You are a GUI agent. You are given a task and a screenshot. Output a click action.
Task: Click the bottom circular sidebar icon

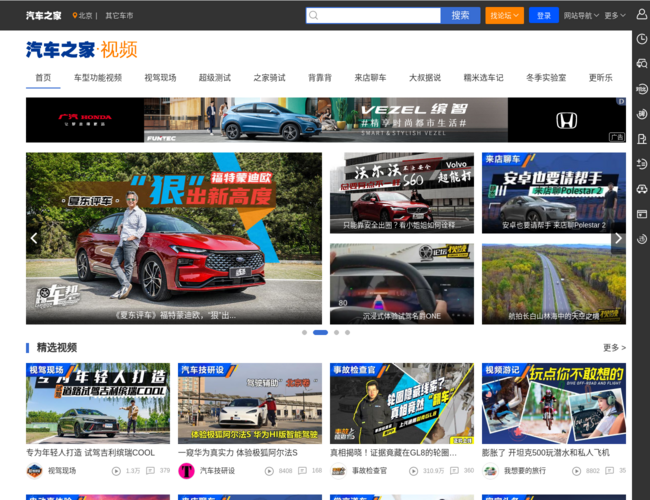[642, 239]
